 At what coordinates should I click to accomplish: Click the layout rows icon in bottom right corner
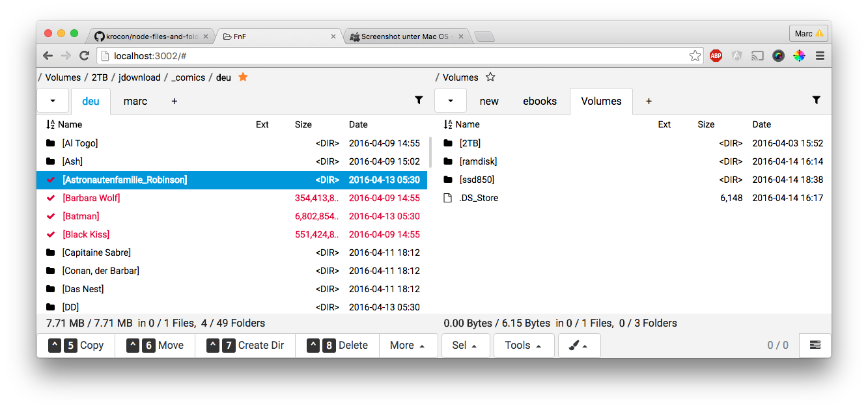tap(815, 346)
